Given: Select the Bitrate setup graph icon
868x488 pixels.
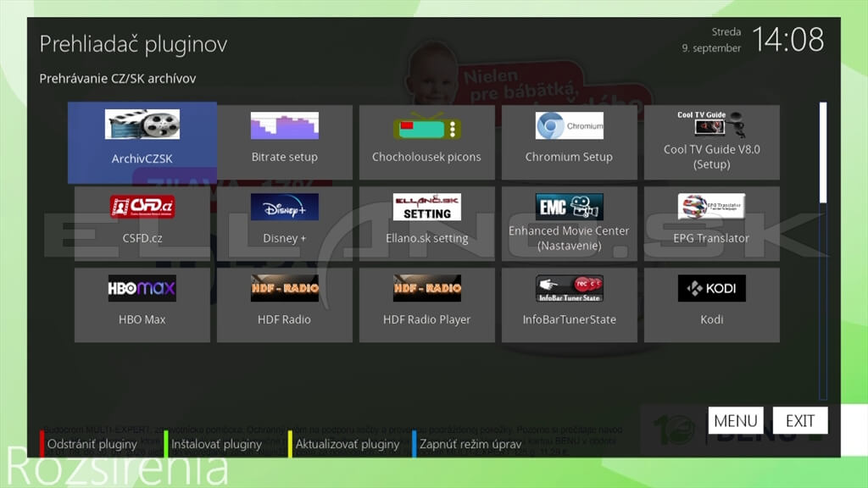Looking at the screenshot, I should click(x=285, y=125).
